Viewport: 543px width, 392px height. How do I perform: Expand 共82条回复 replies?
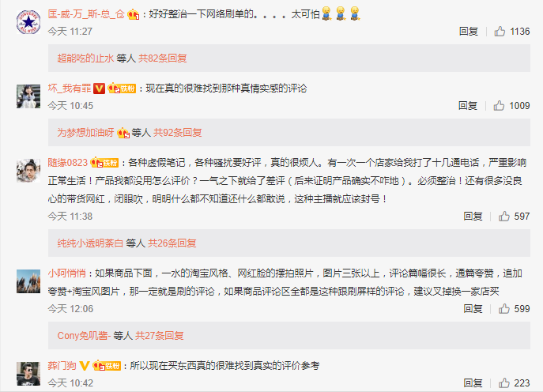[162, 58]
